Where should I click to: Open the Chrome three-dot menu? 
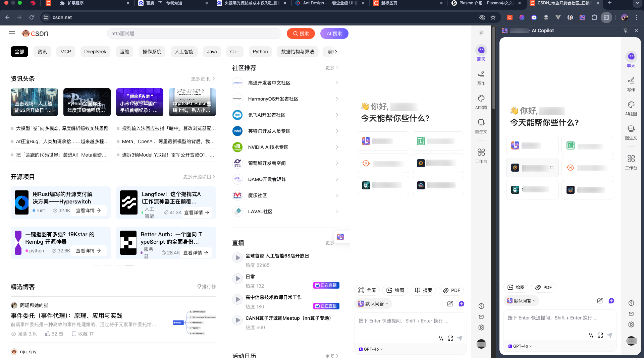[x=637, y=17]
